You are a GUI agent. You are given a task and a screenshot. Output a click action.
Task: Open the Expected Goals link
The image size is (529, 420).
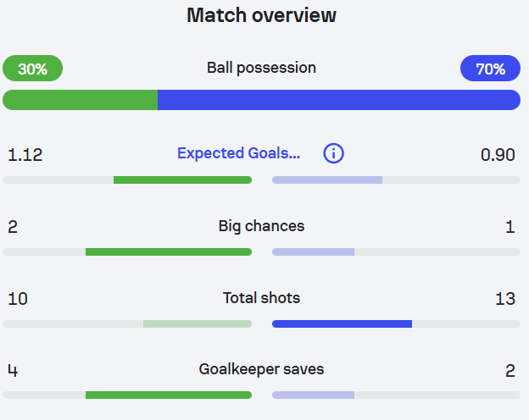pos(238,153)
